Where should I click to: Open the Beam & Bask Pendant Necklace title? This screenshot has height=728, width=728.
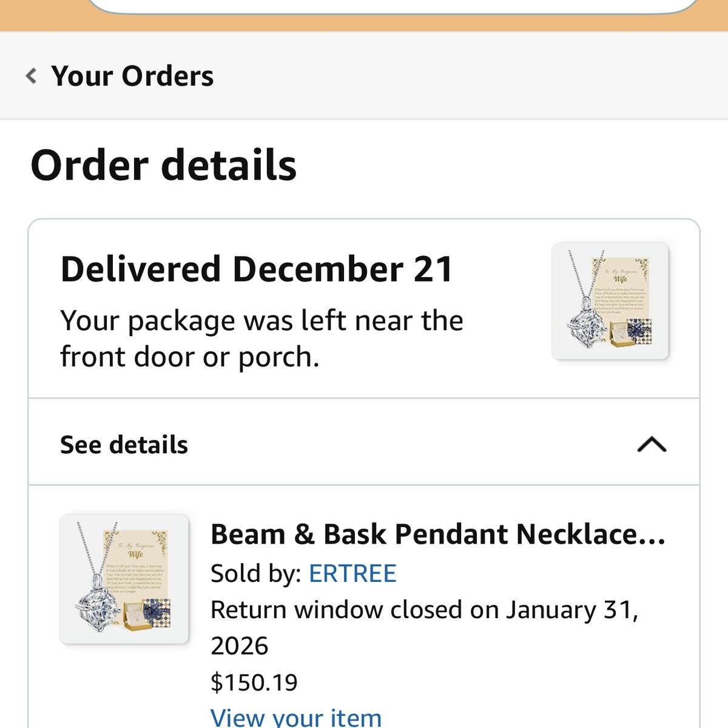[437, 534]
